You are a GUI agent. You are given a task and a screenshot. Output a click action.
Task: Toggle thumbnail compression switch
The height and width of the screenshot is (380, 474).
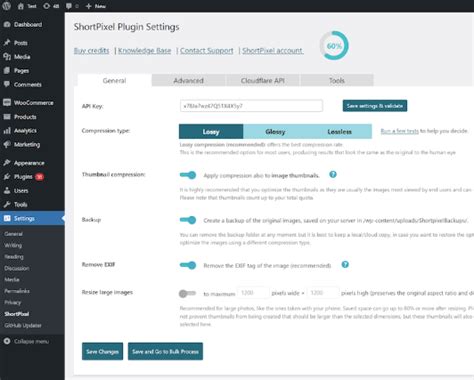tap(188, 175)
